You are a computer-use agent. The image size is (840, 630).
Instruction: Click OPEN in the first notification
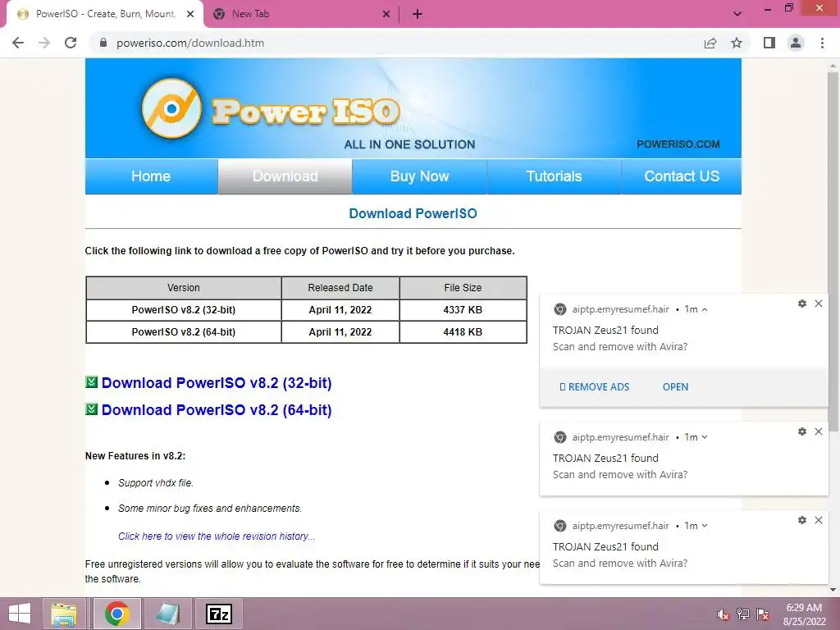click(676, 387)
